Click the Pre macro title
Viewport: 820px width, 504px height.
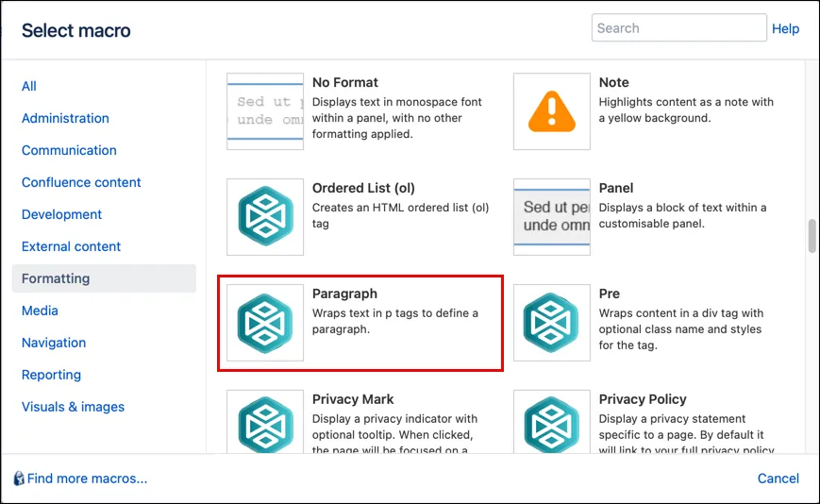point(610,294)
